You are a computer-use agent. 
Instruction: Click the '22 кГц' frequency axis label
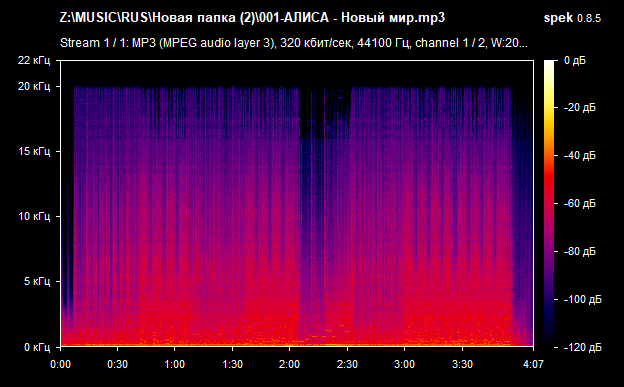click(x=34, y=61)
